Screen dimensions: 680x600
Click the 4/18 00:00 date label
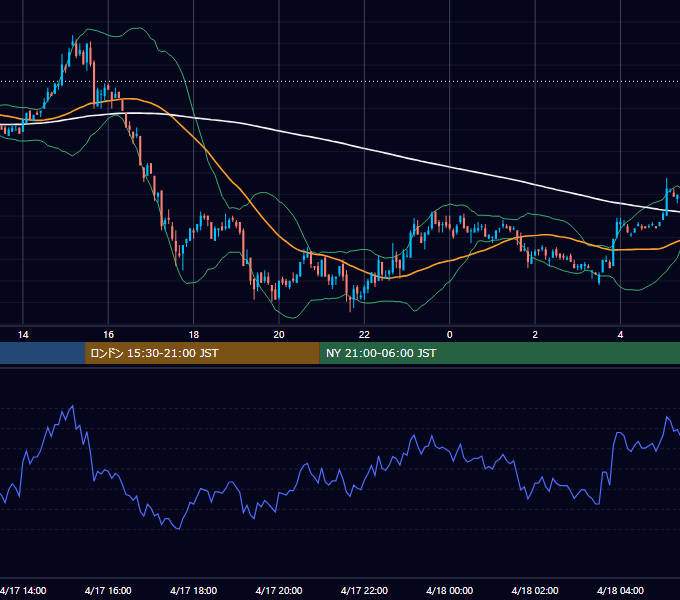pyautogui.click(x=450, y=590)
